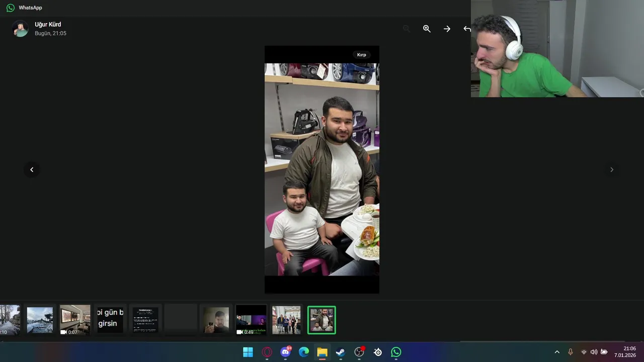Open Wi-Fi network settings in tray
644x362 pixels.
click(584, 352)
